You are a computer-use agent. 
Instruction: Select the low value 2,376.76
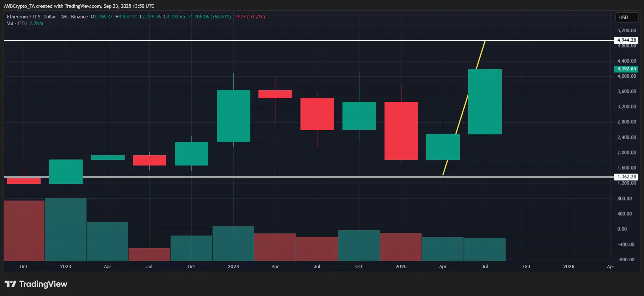point(151,17)
